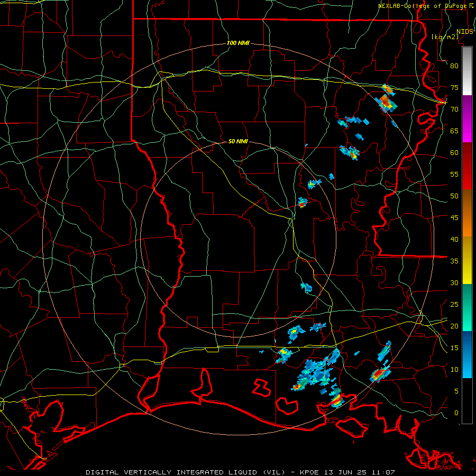The image size is (476, 476).
Task: Click the 'NIDS' label above the legend
Action: 465,32
